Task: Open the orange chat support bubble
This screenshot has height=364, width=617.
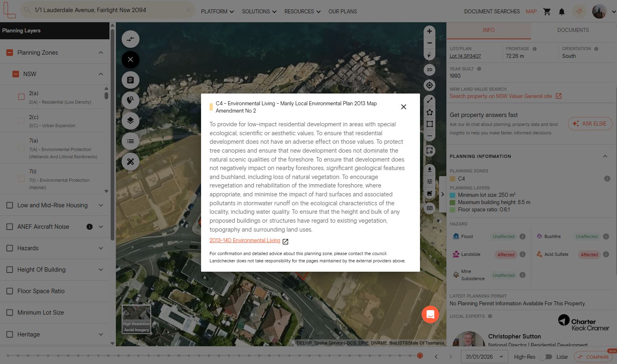Action: pos(430,314)
